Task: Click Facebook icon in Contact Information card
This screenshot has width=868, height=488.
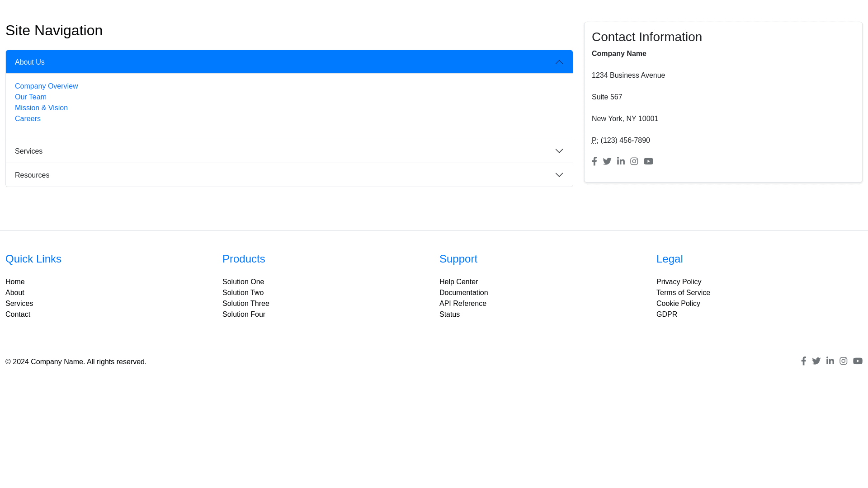Action: click(x=594, y=161)
